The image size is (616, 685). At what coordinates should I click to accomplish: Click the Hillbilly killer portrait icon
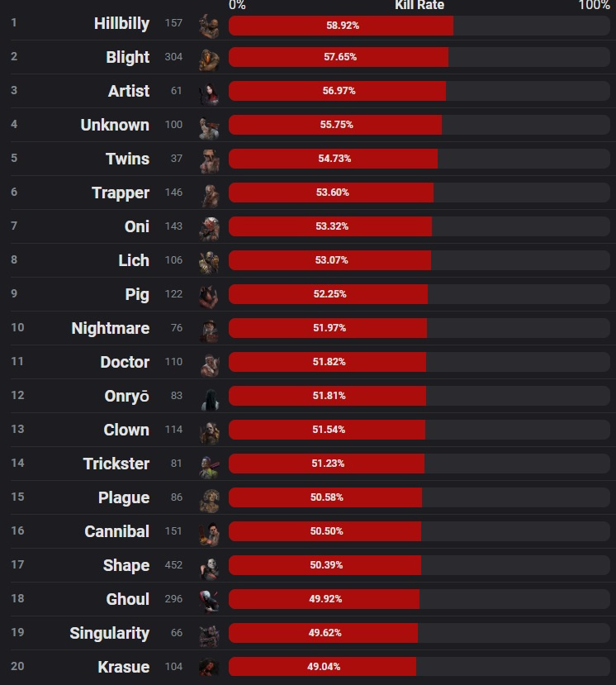click(209, 26)
